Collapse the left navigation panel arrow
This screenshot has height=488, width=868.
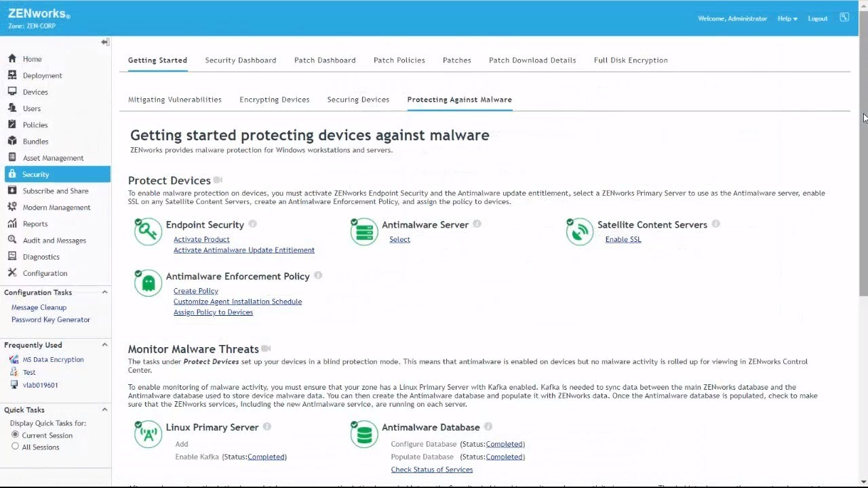[x=105, y=42]
